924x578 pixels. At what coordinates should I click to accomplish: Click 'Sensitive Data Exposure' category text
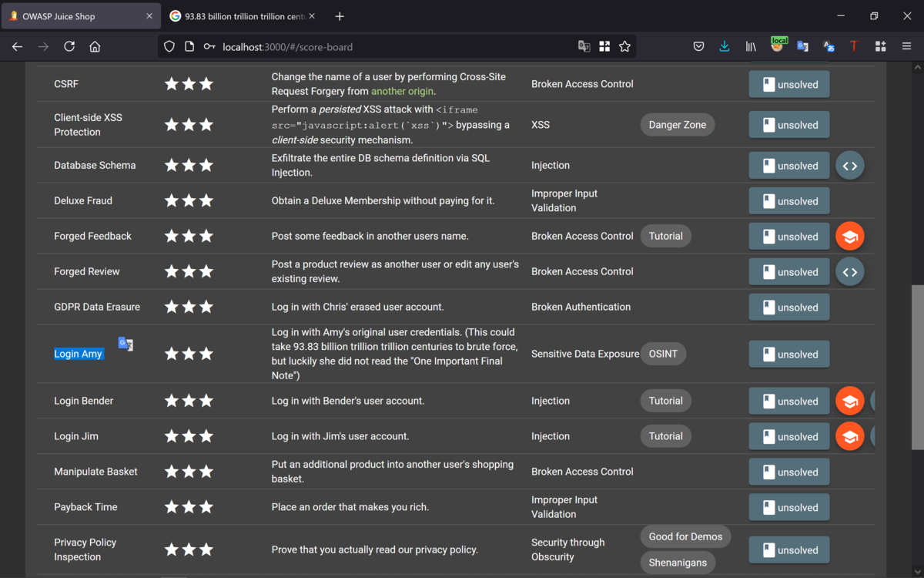tap(585, 354)
